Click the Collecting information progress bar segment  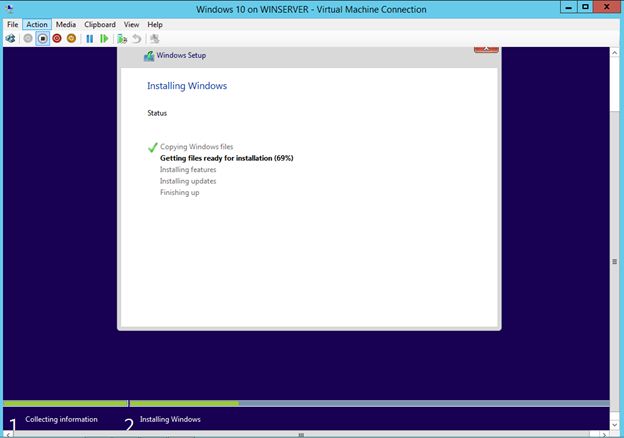click(66, 403)
